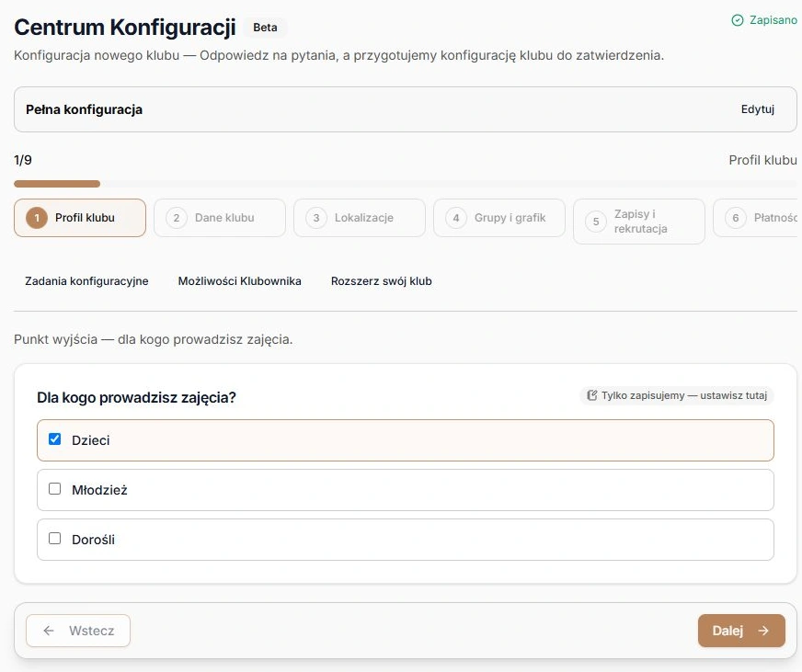Image resolution: width=802 pixels, height=672 pixels.
Task: Switch to Możliwości Klubownika tab
Action: point(239,280)
